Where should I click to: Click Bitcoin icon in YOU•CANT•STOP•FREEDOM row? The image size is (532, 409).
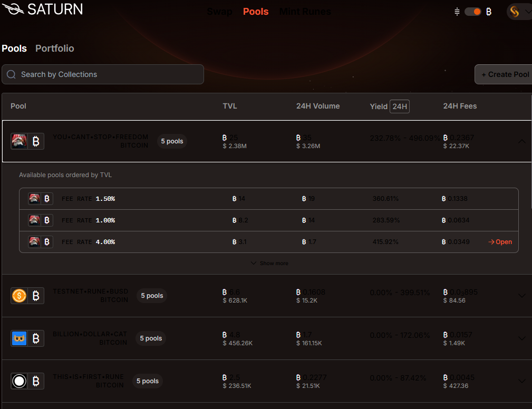(36, 141)
